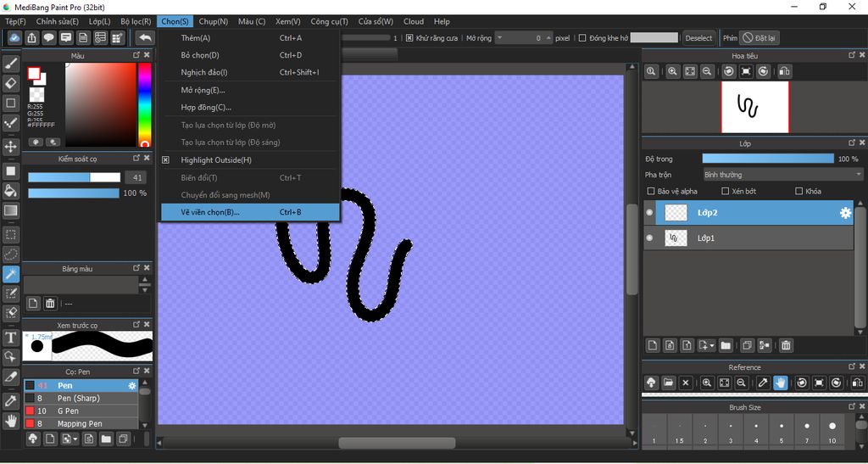
Task: Select the Eyedropper tool
Action: pos(10,401)
